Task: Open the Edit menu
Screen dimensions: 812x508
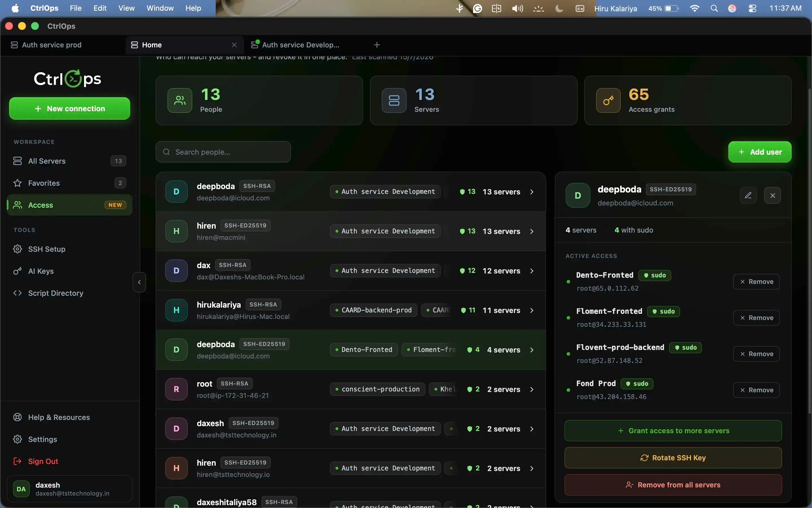Action: pos(100,8)
